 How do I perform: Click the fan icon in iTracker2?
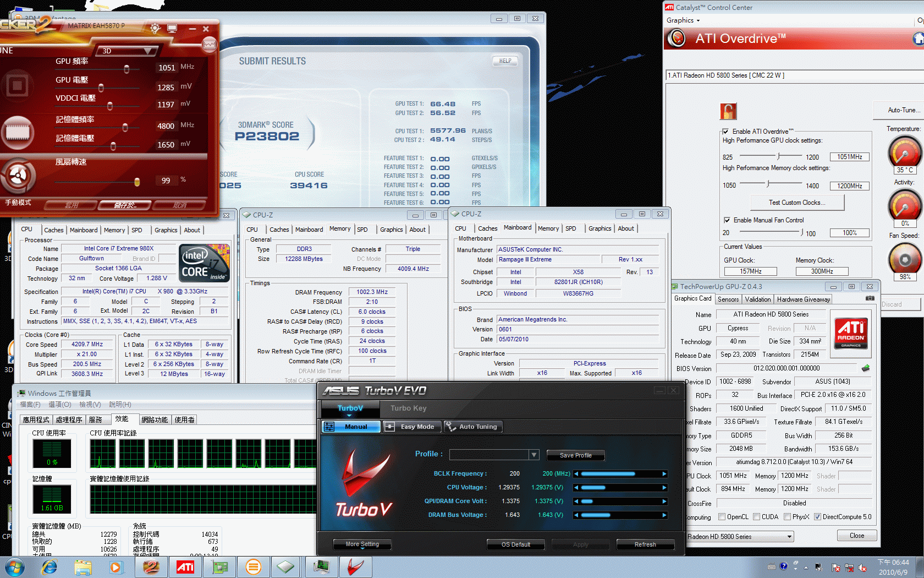[18, 176]
